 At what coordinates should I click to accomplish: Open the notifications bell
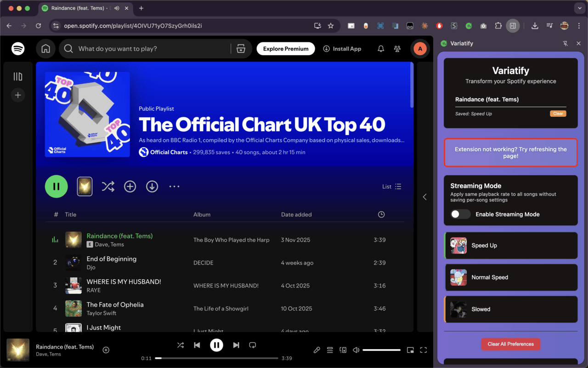click(381, 49)
